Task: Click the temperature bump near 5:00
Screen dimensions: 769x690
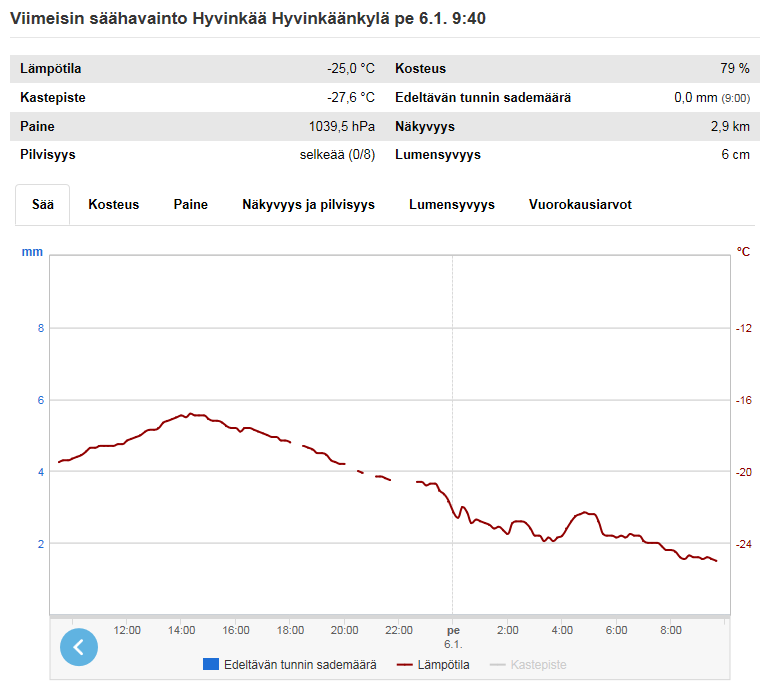Action: pyautogui.click(x=585, y=513)
